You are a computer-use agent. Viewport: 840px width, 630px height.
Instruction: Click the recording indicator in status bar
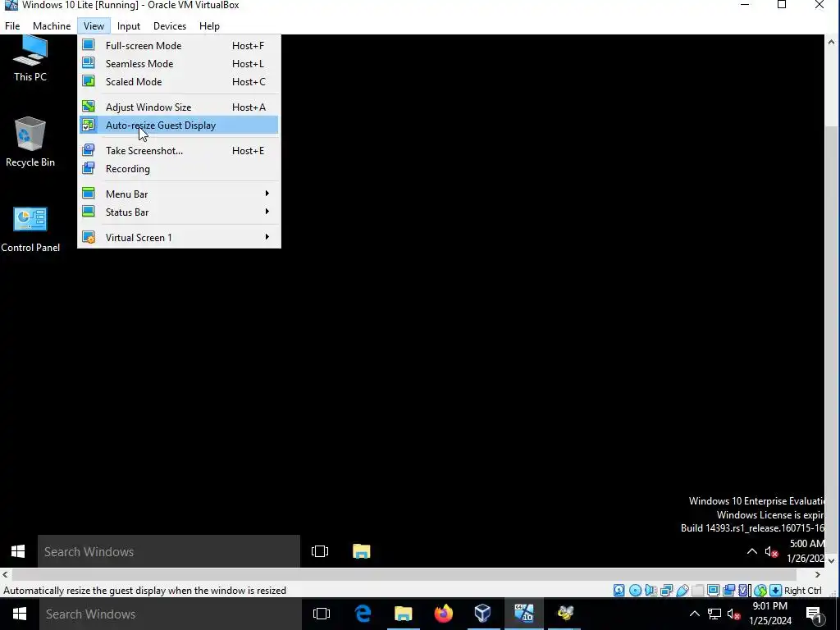pos(729,591)
